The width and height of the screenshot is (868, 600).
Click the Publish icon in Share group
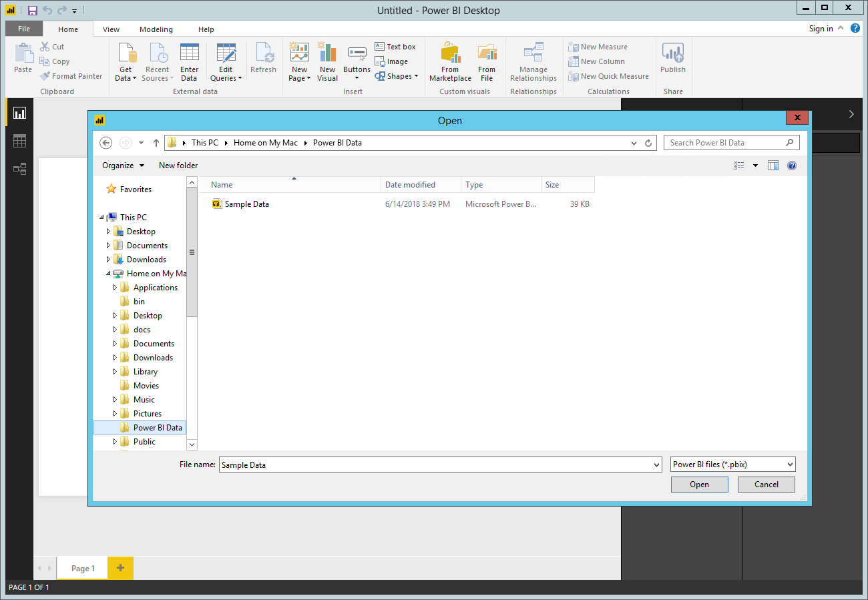click(x=672, y=60)
